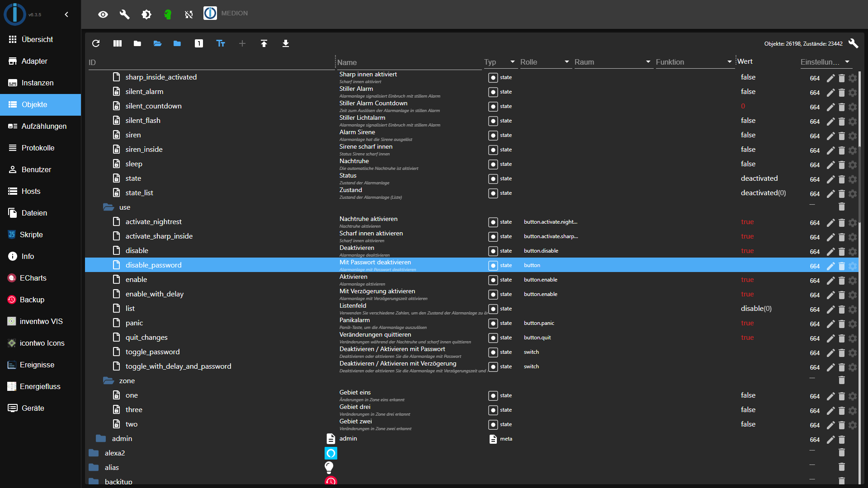Image resolution: width=868 pixels, height=488 pixels.
Task: Click the Name filter input field
Action: click(x=409, y=62)
